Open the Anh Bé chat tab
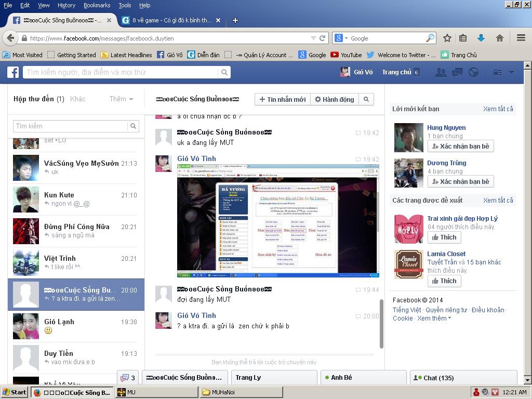 pos(363,378)
